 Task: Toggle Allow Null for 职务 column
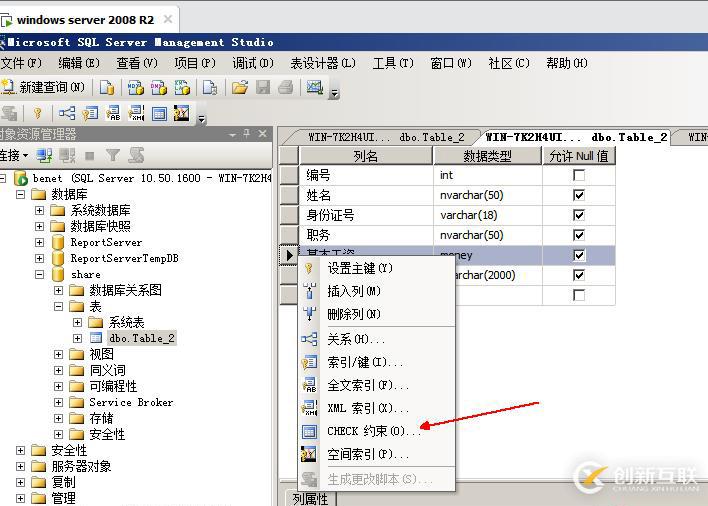pyautogui.click(x=578, y=235)
